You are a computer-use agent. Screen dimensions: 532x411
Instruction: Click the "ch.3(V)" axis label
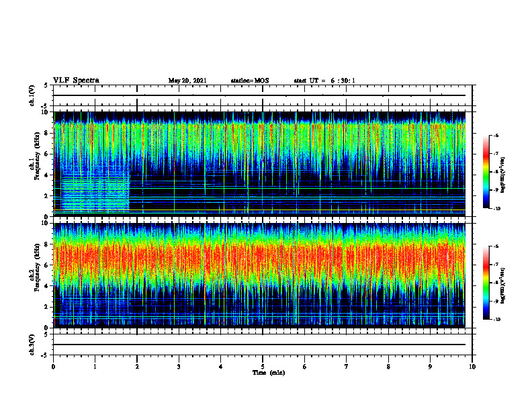pos(32,345)
